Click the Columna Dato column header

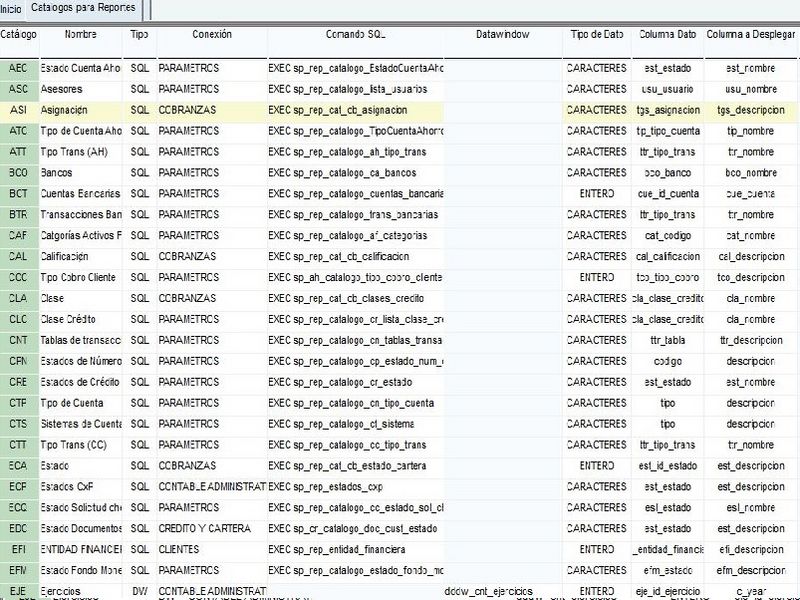[666, 35]
